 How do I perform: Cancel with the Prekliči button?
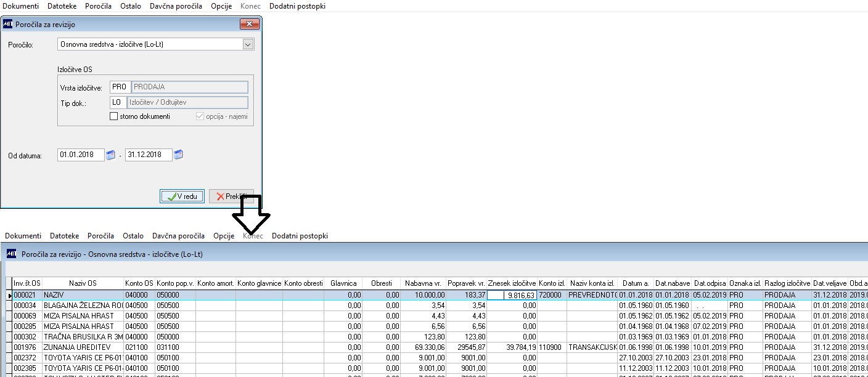click(231, 197)
